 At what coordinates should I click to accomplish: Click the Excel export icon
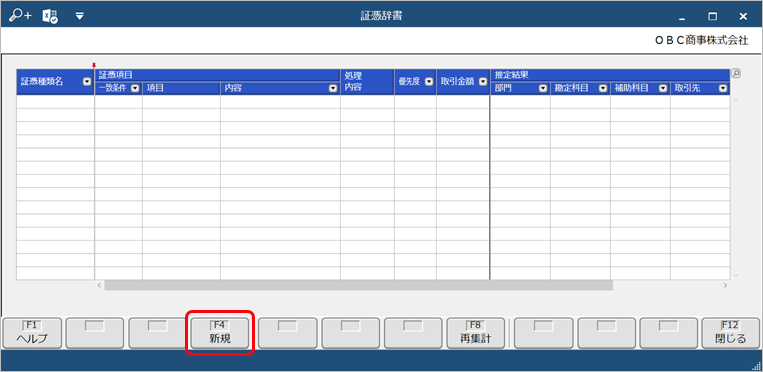click(x=51, y=16)
